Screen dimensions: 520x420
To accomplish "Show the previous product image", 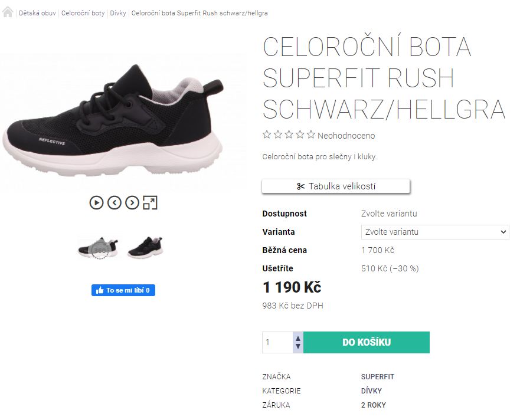I will click(x=115, y=203).
